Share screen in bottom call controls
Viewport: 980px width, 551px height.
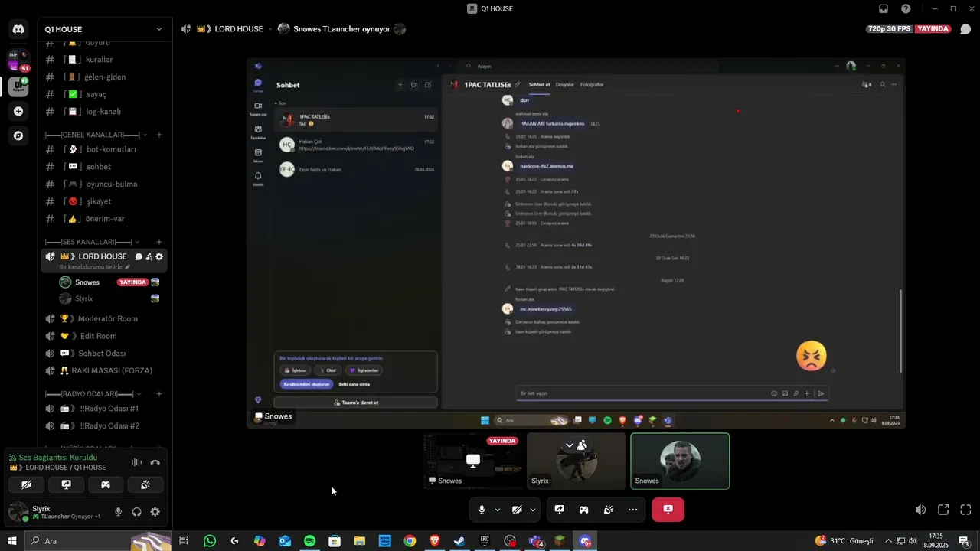coord(560,510)
